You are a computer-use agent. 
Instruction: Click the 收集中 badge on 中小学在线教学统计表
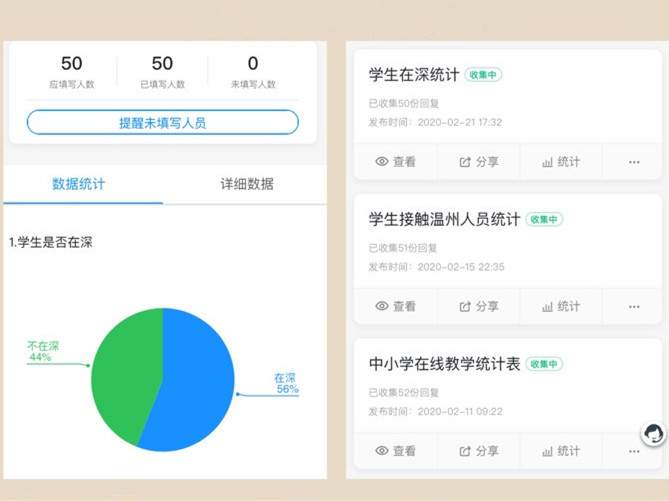[x=544, y=364]
